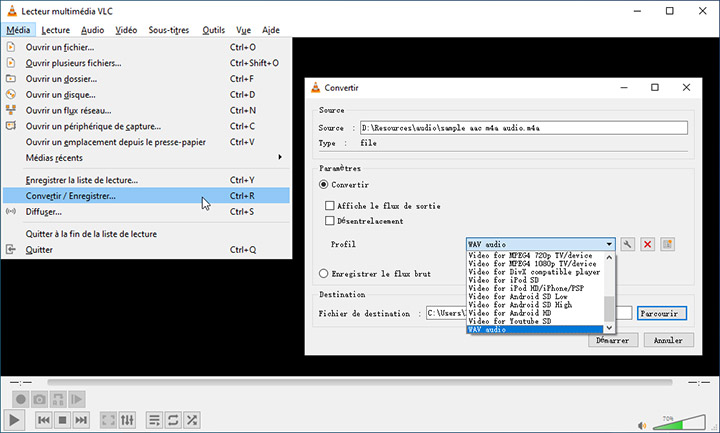This screenshot has width=720, height=433.
Task: Tick the Désentrelacement checkbox
Action: pos(329,221)
